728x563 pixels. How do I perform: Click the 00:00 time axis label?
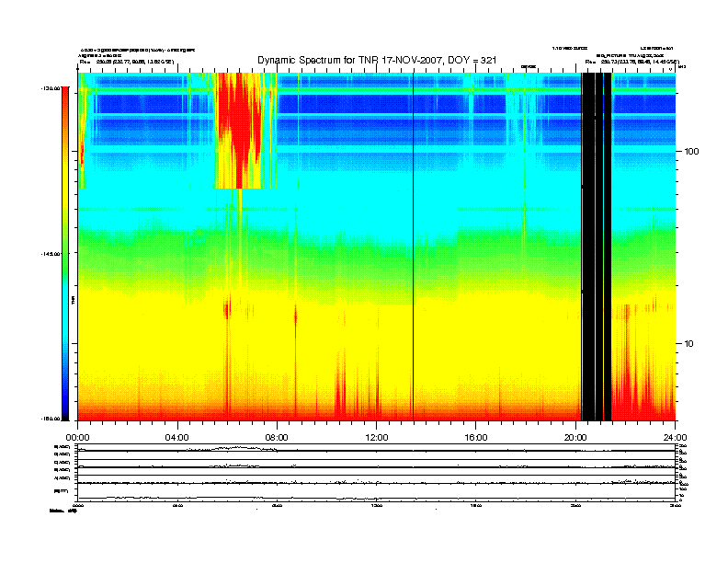(77, 438)
